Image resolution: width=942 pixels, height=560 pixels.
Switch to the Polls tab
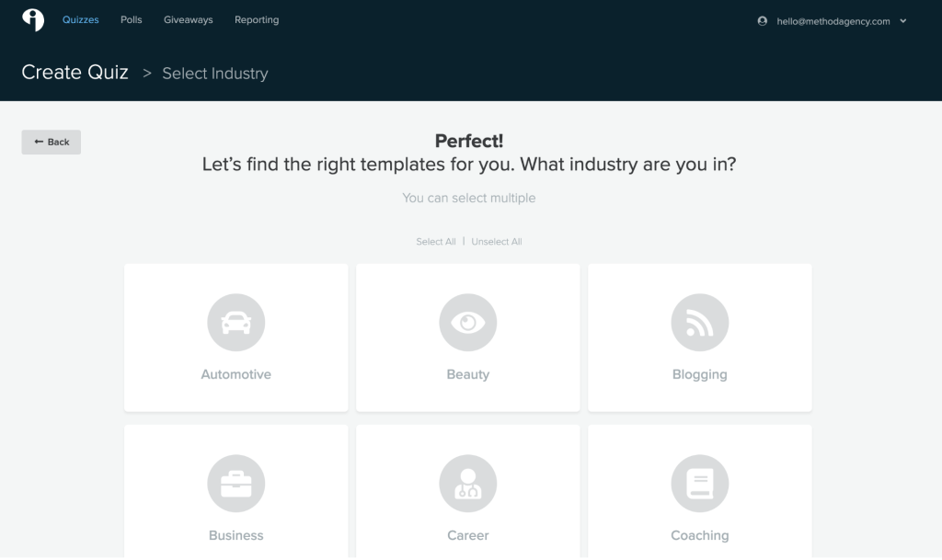tap(132, 20)
